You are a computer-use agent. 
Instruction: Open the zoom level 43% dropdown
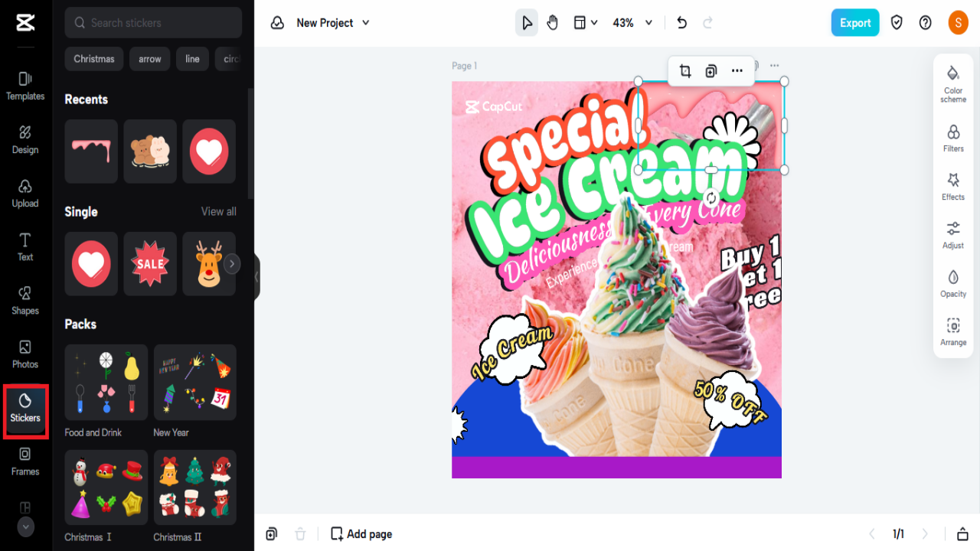coord(630,22)
